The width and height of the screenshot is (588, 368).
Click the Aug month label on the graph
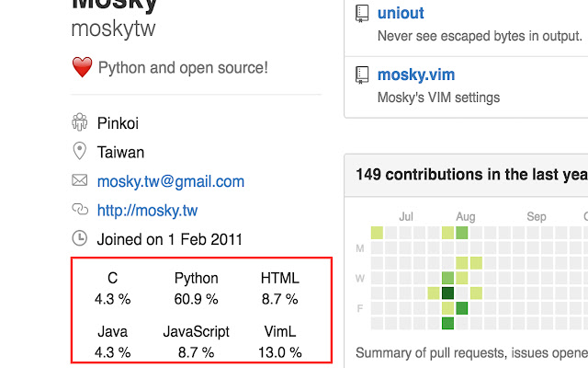[x=466, y=217]
